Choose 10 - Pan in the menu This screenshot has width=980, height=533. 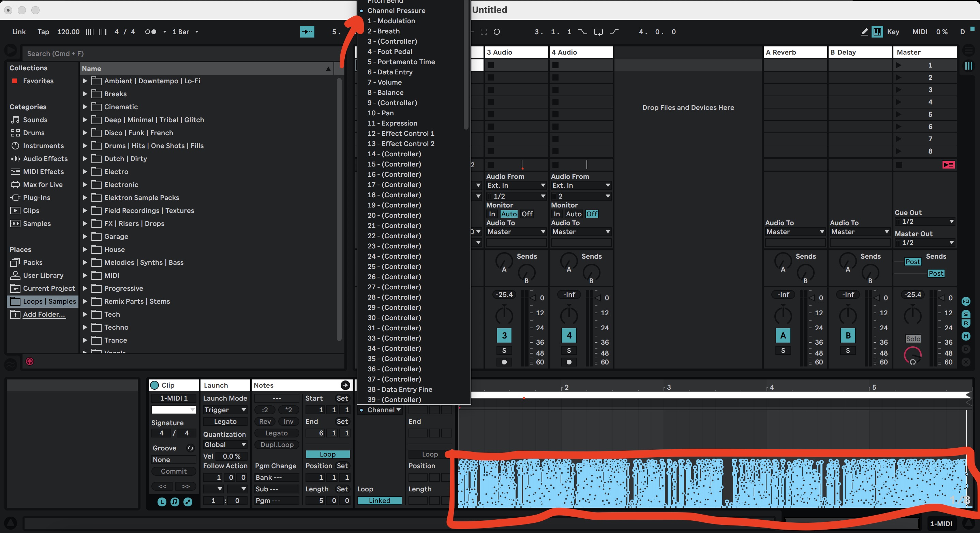click(381, 113)
